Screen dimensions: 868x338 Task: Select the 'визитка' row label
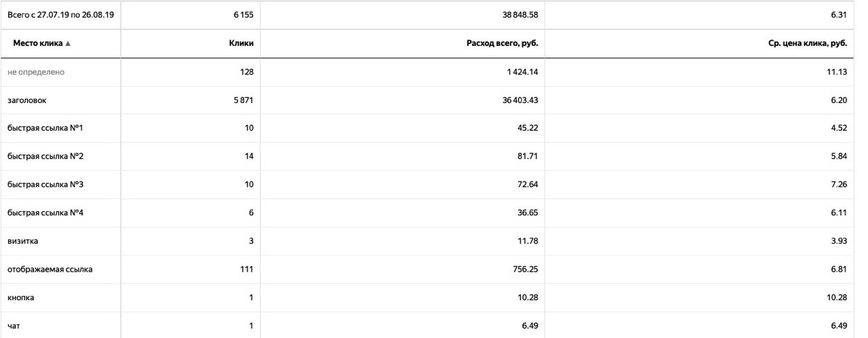(x=22, y=242)
